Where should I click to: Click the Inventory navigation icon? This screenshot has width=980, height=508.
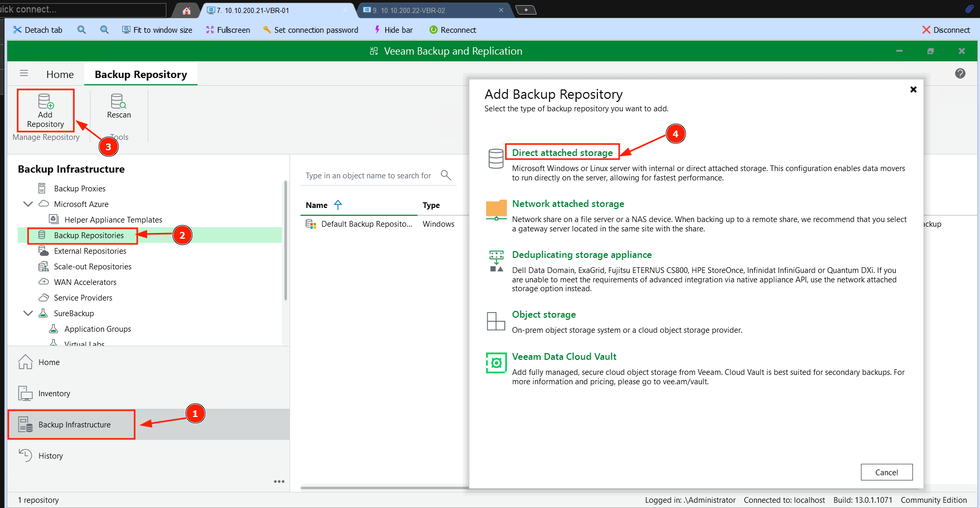(25, 393)
